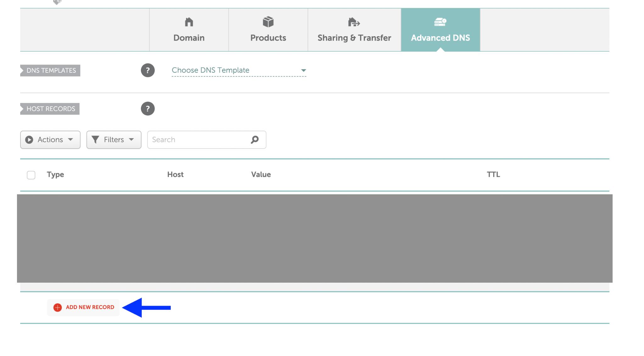Image resolution: width=644 pixels, height=356 pixels.
Task: Click the TTL column header
Action: pos(493,174)
